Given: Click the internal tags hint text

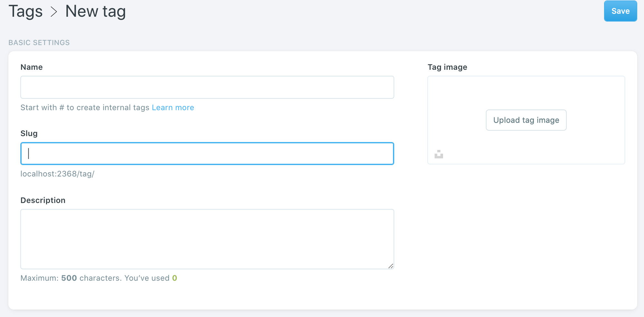Looking at the screenshot, I should pyautogui.click(x=85, y=107).
